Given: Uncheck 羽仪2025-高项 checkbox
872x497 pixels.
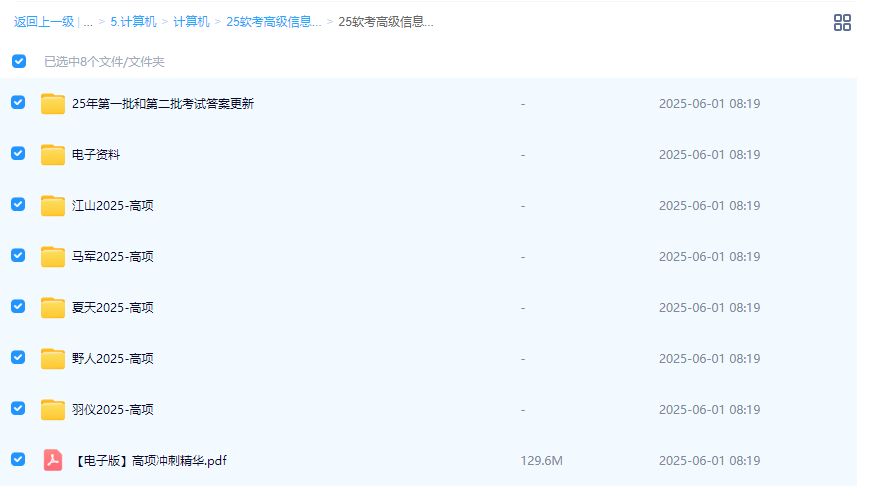Looking at the screenshot, I should [x=18, y=409].
